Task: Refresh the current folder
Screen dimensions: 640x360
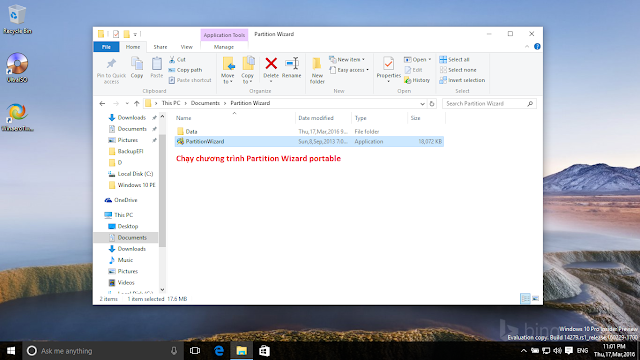Action: (x=432, y=104)
